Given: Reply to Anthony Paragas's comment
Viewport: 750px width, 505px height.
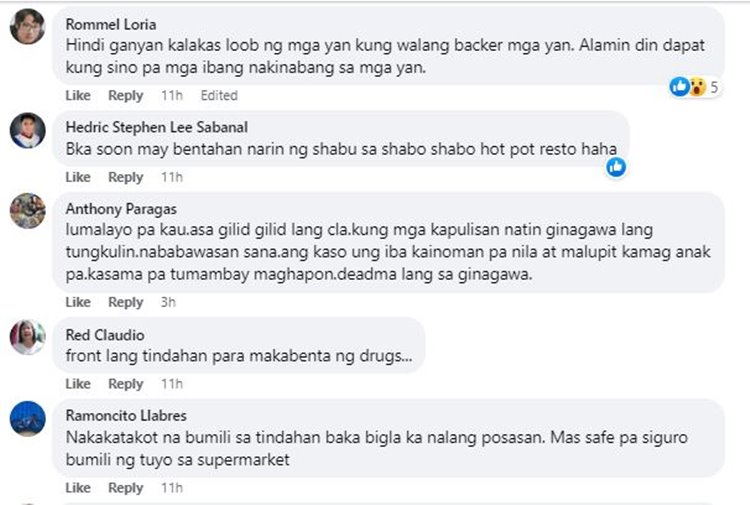Looking at the screenshot, I should (126, 302).
